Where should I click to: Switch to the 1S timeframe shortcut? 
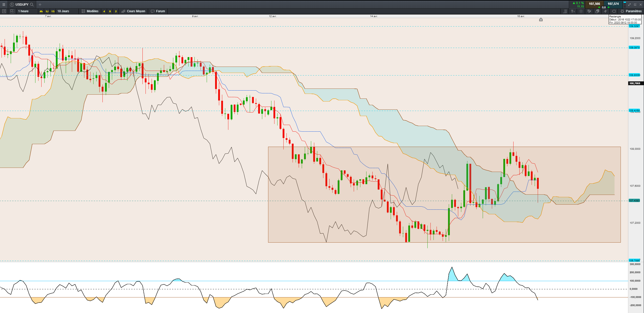53,11
